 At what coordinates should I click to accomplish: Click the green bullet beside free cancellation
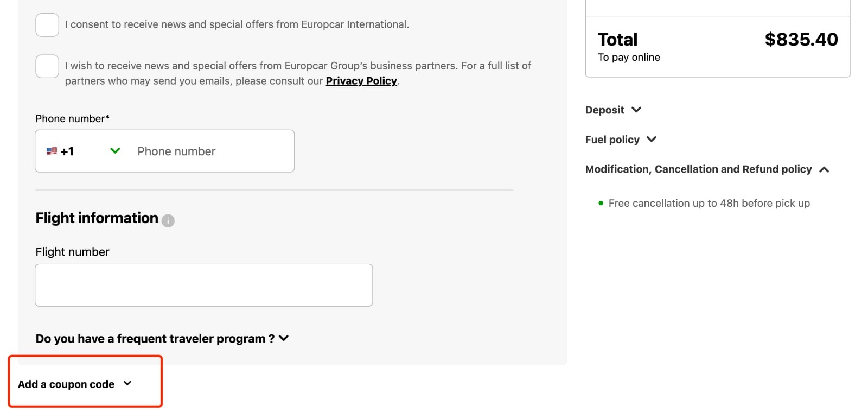(x=600, y=204)
